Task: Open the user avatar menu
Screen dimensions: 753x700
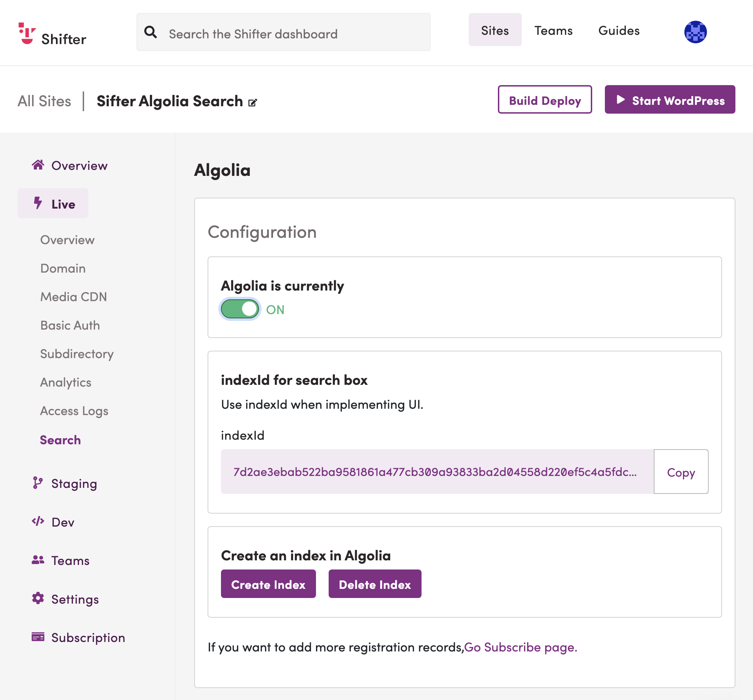Action: click(695, 32)
